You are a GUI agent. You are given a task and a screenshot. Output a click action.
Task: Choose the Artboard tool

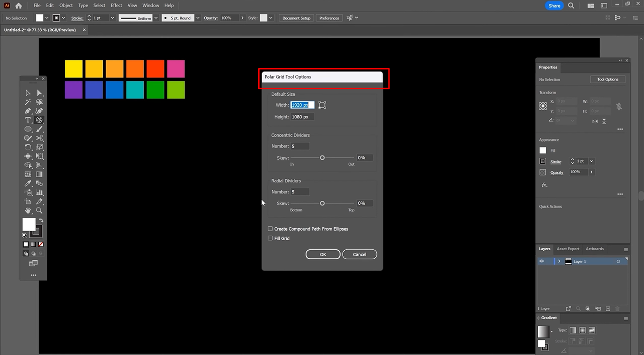click(28, 202)
